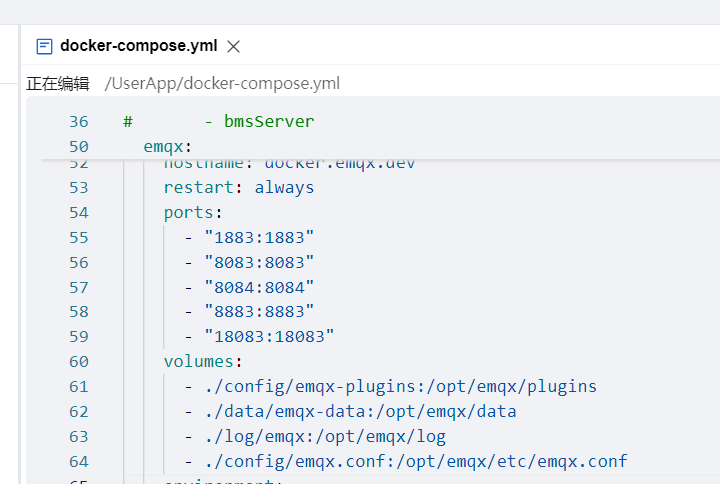This screenshot has height=484, width=720.
Task: Click the emqx.conf volume mapping line
Action: click(415, 461)
